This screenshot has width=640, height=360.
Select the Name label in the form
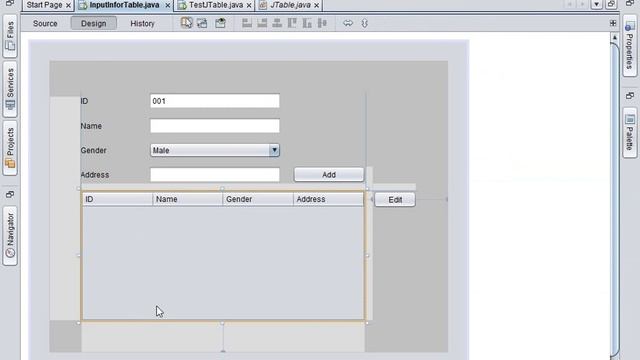pyautogui.click(x=91, y=126)
